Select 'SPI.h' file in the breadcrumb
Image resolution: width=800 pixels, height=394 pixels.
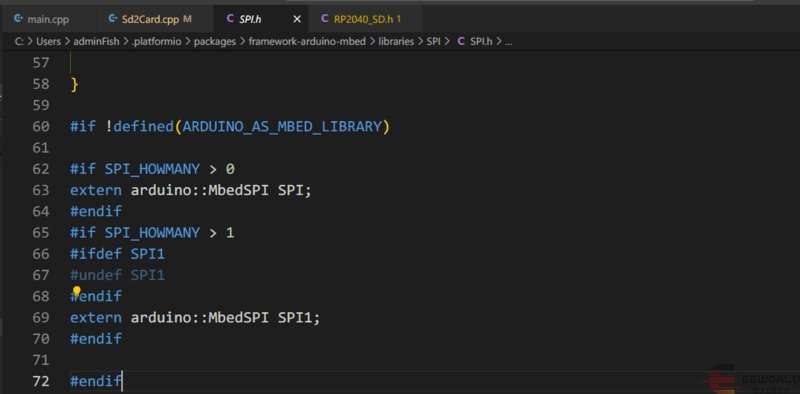(481, 41)
